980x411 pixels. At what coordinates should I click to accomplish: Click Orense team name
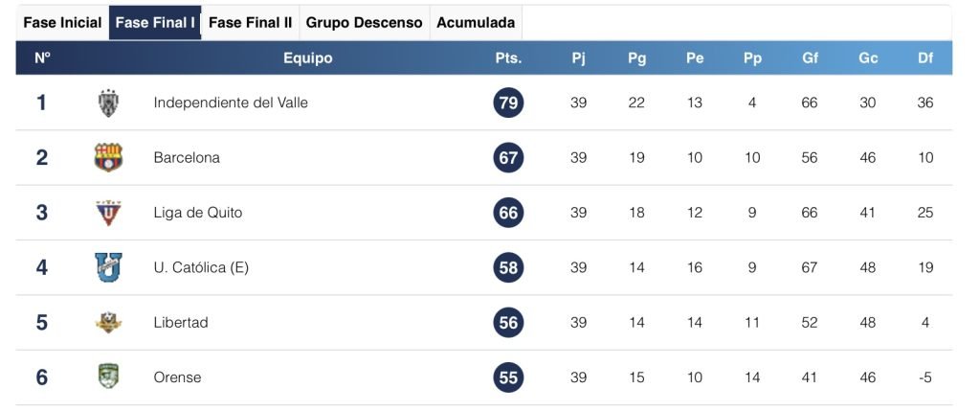[x=177, y=377]
